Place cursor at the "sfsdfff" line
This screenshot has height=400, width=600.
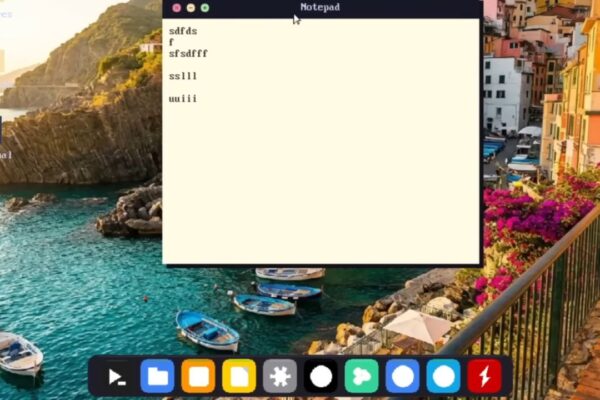point(188,53)
